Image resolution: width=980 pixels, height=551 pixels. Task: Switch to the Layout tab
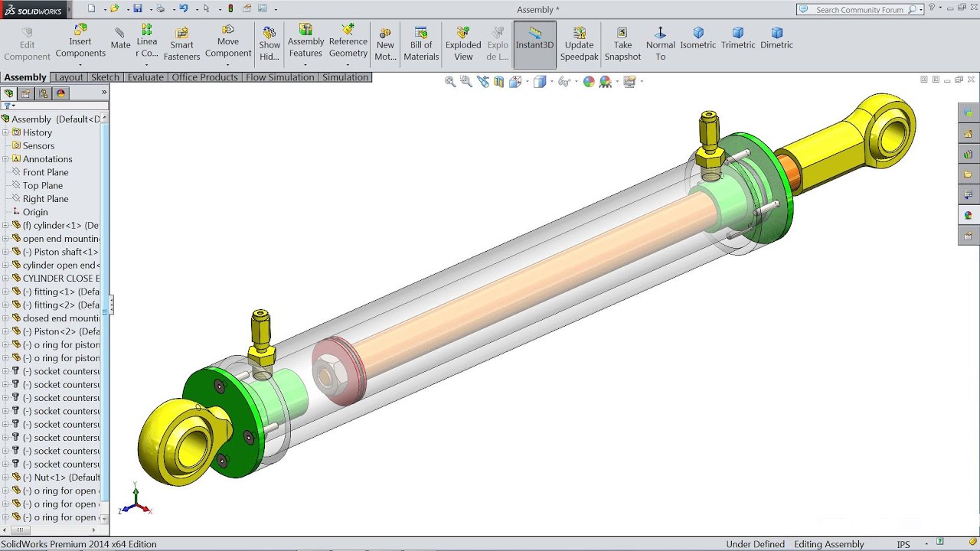point(69,77)
